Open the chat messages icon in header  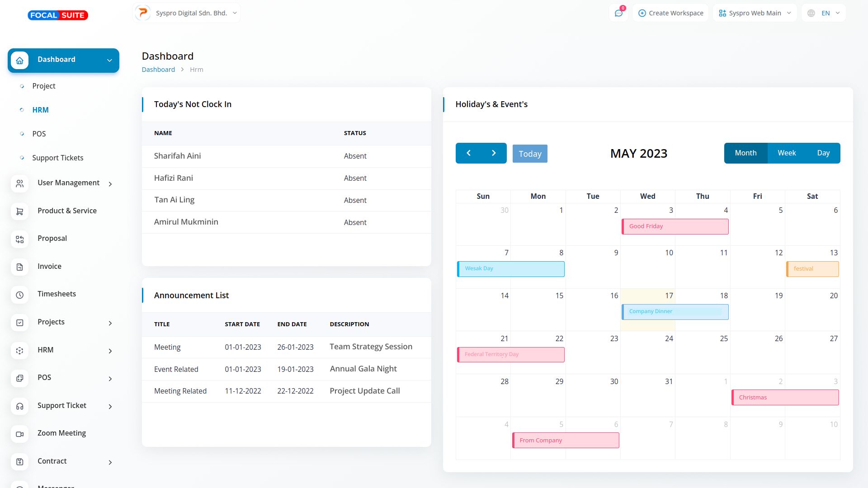tap(618, 13)
